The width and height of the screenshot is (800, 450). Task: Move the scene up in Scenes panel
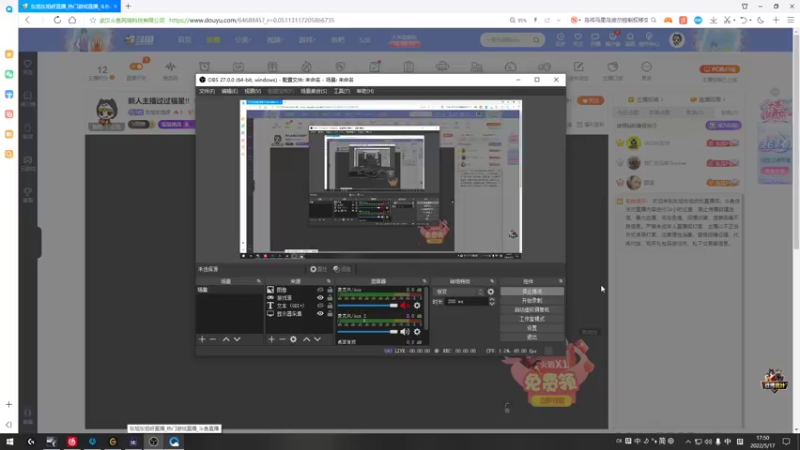(x=226, y=339)
